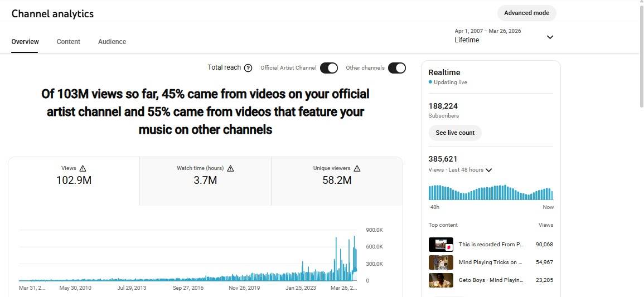644x297 pixels.
Task: Click warning icon beside Unique viewers
Action: tap(357, 168)
